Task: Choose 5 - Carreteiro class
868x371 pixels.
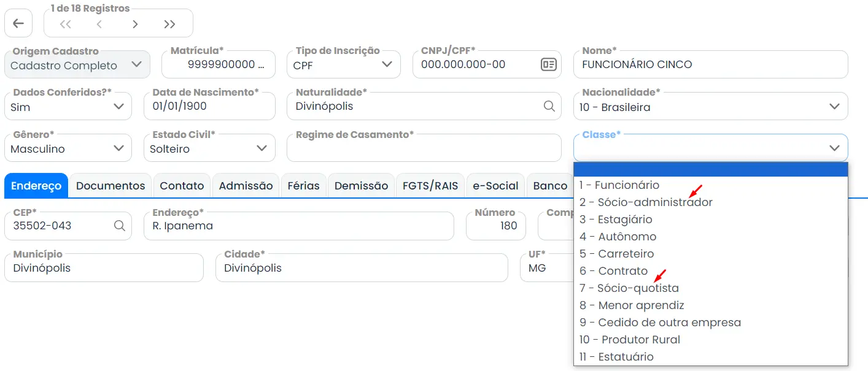Action: click(711, 254)
